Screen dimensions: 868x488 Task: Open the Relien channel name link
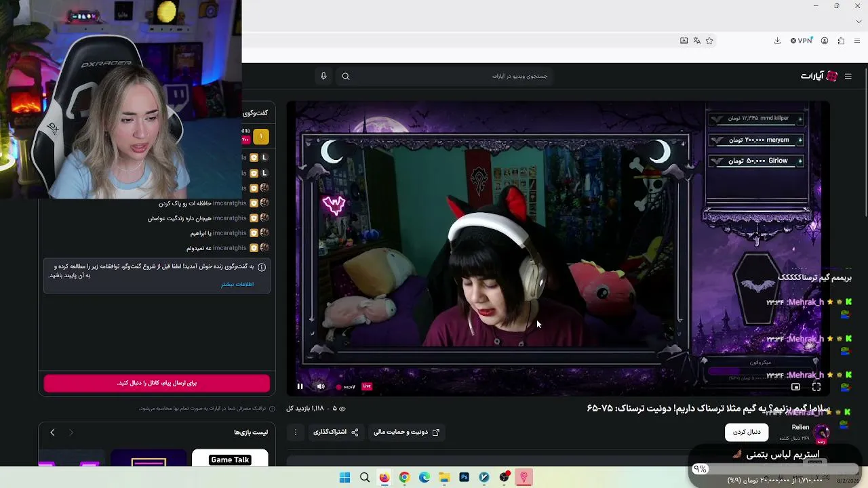(x=800, y=427)
